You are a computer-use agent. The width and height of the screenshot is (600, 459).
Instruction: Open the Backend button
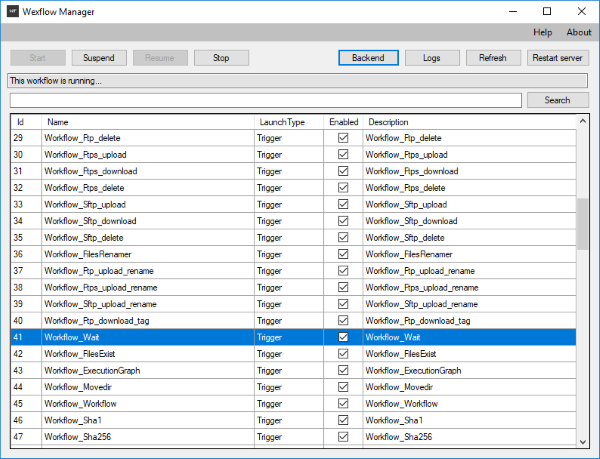[x=368, y=58]
